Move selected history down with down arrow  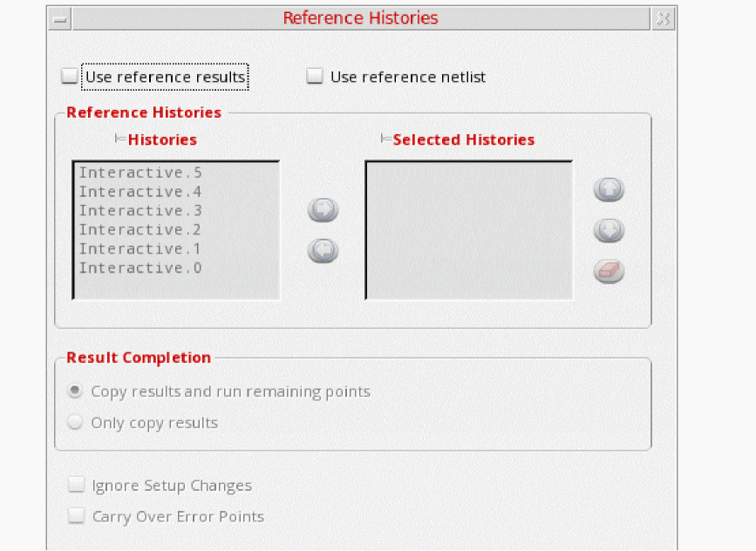coord(609,230)
